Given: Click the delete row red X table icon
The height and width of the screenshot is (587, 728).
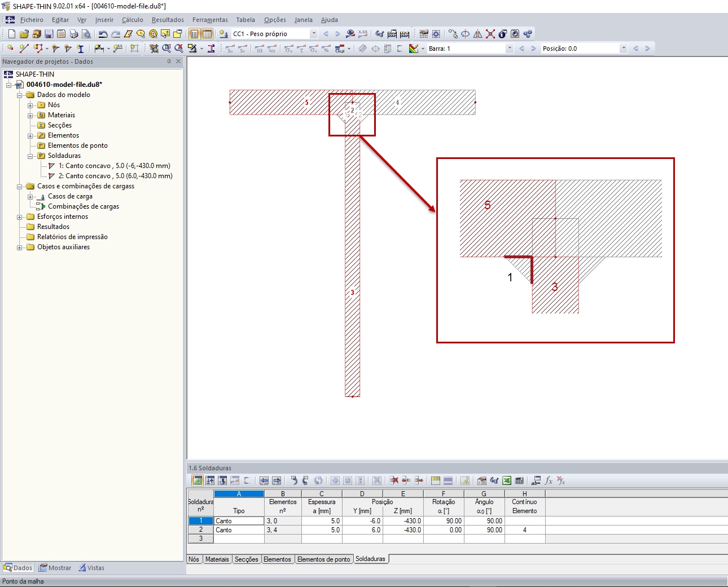Looking at the screenshot, I should tap(394, 480).
